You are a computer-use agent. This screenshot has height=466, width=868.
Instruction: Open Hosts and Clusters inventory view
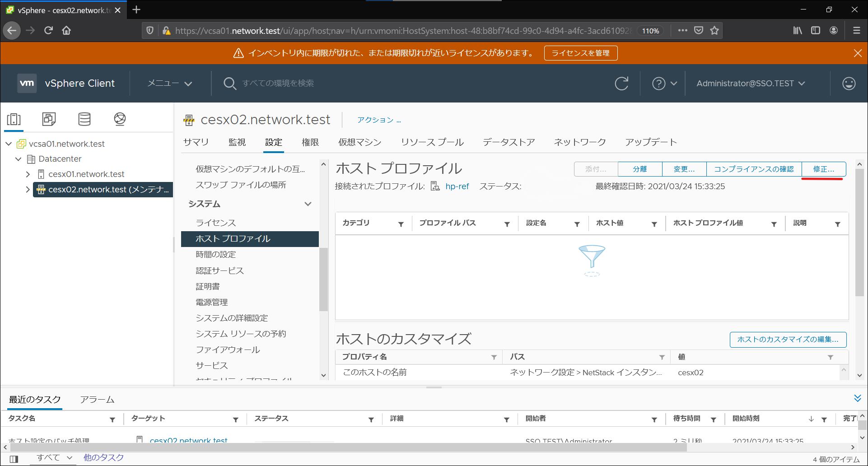pyautogui.click(x=14, y=119)
